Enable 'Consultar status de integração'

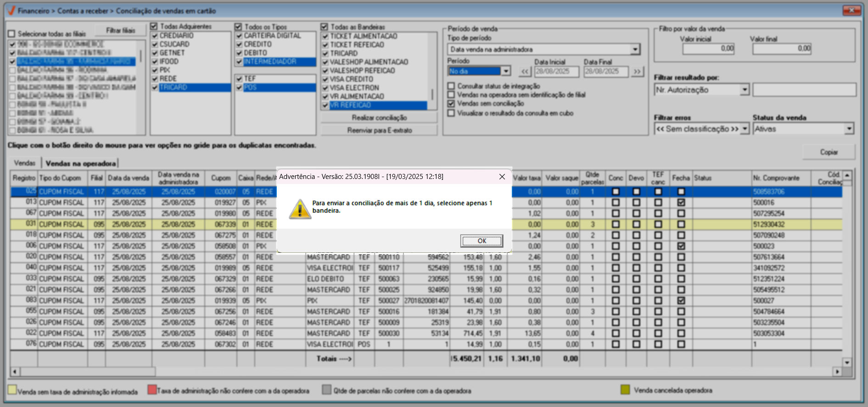click(x=451, y=86)
